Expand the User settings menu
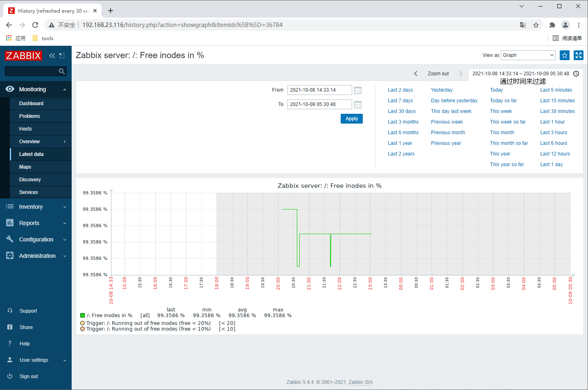Image resolution: width=588 pixels, height=390 pixels. point(36,360)
